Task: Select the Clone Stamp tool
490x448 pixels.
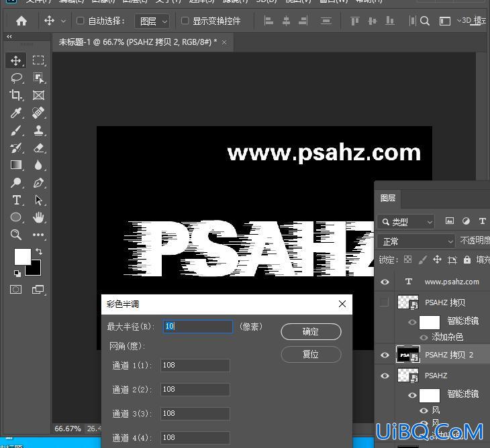Action: coord(38,130)
